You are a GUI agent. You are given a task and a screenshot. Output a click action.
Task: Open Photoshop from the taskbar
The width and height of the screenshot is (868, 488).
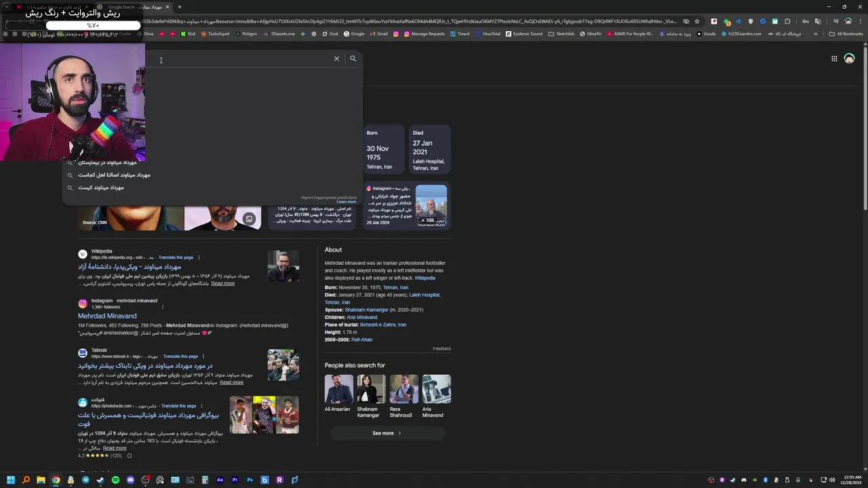click(250, 480)
